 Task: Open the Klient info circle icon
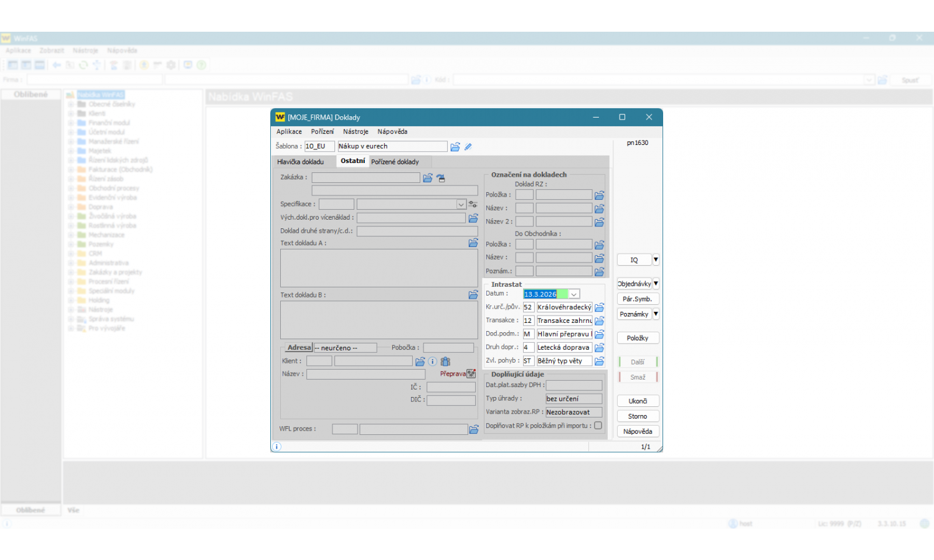click(x=433, y=362)
